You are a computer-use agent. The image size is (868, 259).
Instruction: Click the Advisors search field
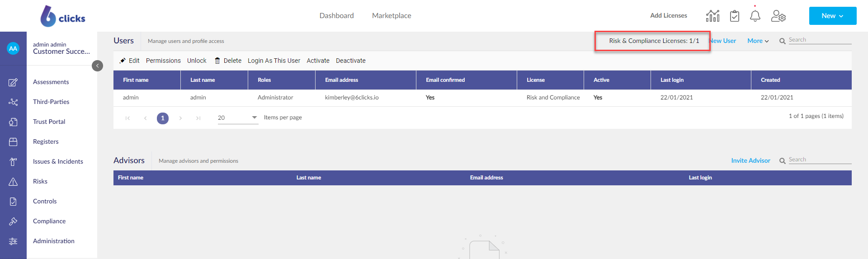820,160
